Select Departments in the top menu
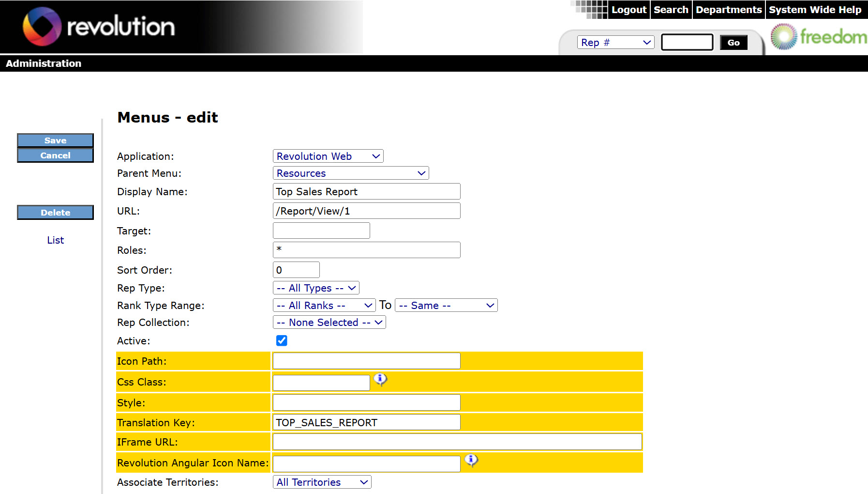This screenshot has width=868, height=494. click(728, 9)
